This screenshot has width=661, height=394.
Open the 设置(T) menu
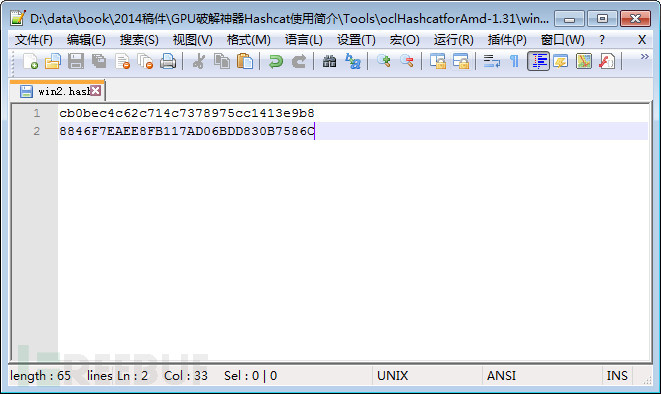click(356, 40)
